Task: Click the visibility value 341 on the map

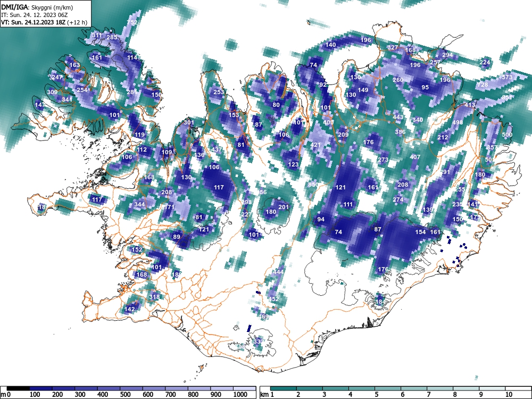Action: [67, 99]
